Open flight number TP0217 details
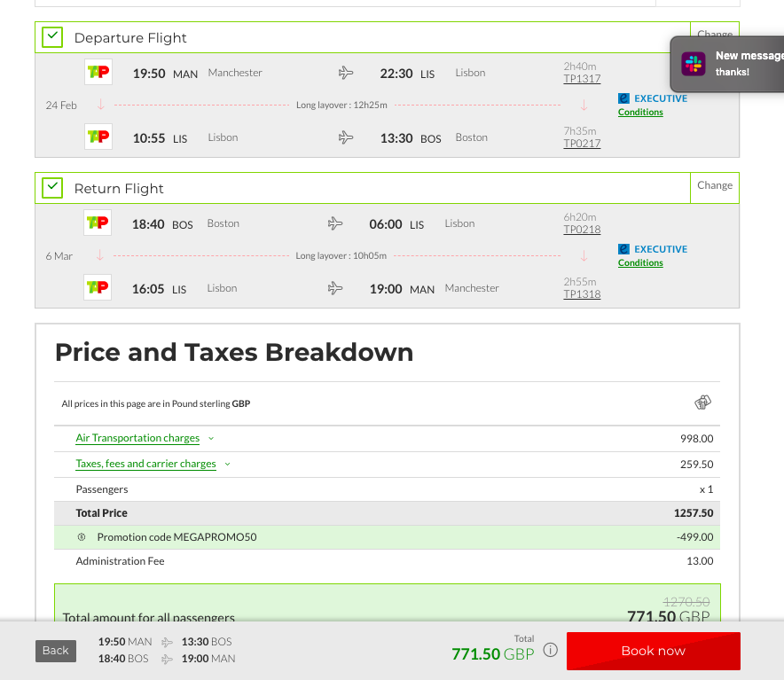The image size is (784, 680). tap(582, 144)
